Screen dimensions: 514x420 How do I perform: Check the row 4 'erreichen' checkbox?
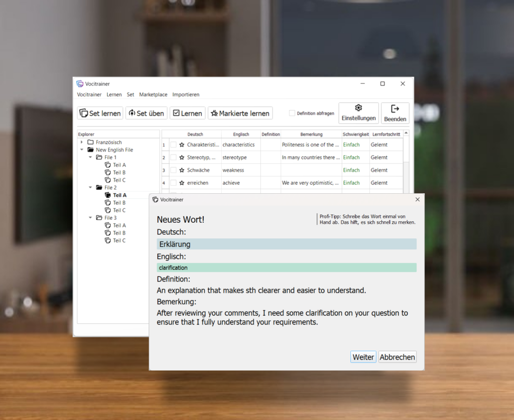click(x=173, y=183)
